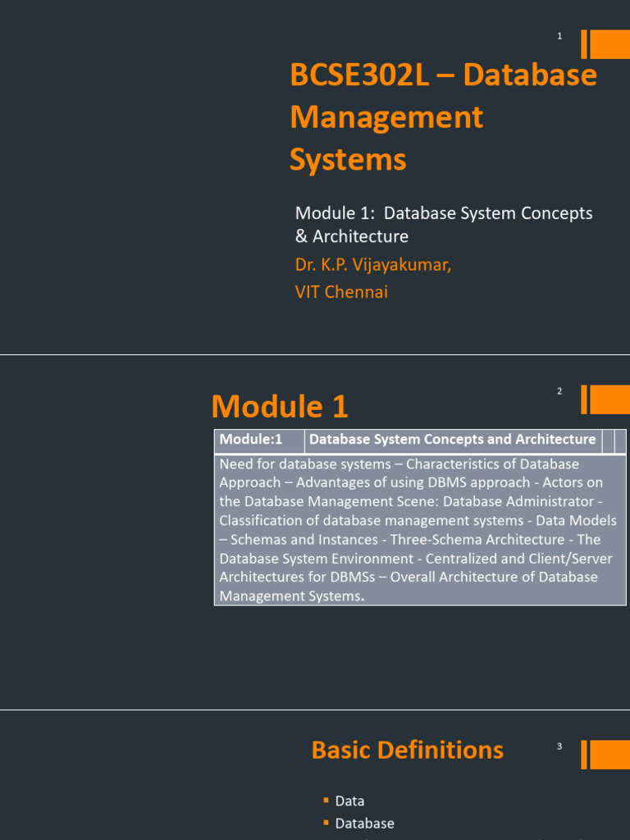Click the narrow orange bar on slide 2

pos(584,399)
